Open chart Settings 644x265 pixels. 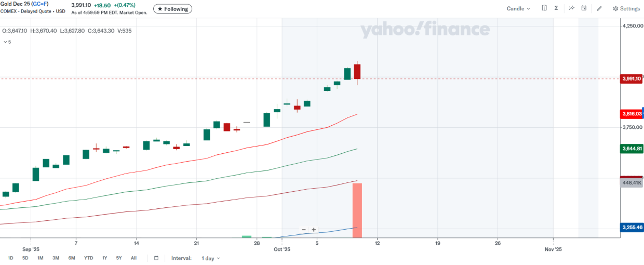click(626, 8)
